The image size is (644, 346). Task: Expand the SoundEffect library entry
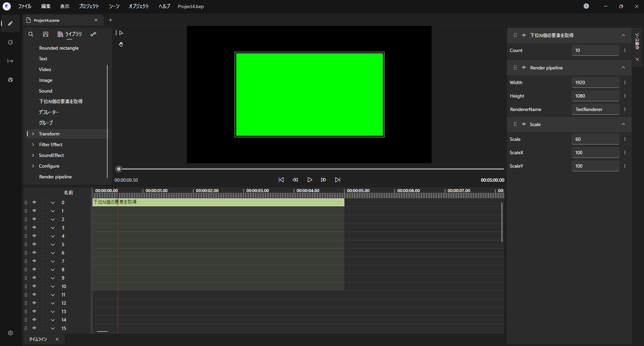click(33, 155)
